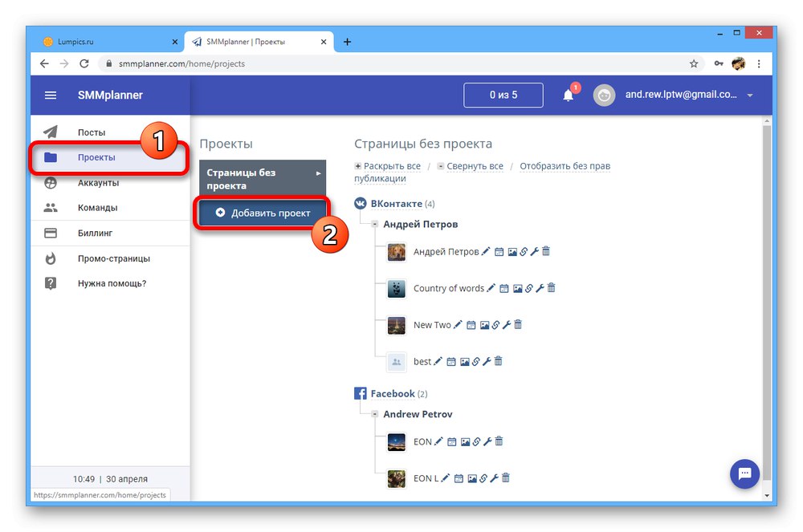
Task: Click link icon for EON L page
Action: click(483, 478)
